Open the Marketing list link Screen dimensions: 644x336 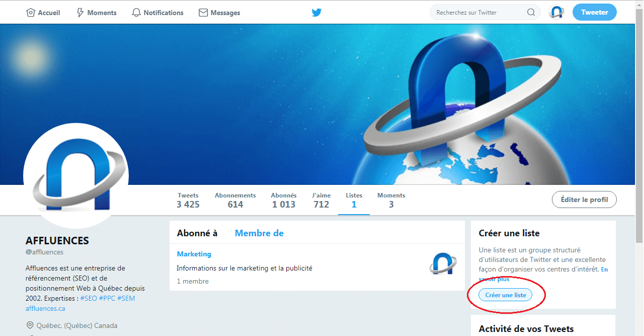click(194, 254)
